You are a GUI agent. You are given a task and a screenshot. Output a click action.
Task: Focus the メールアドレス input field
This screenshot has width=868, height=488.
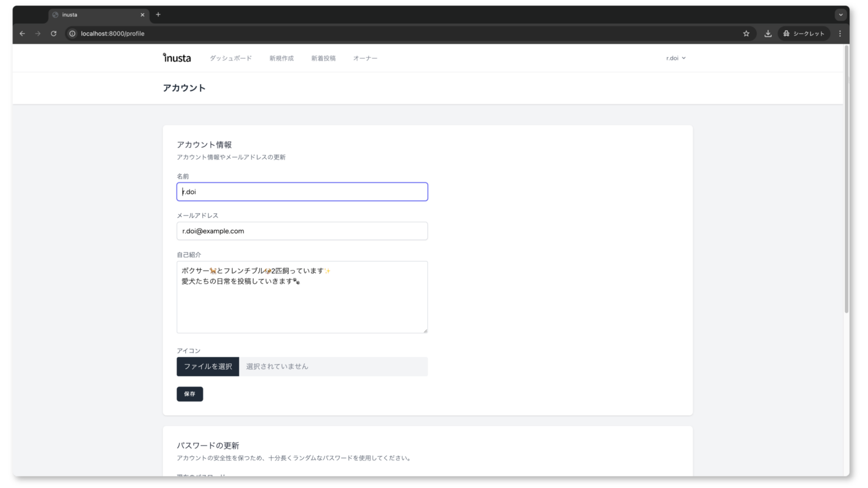(302, 231)
